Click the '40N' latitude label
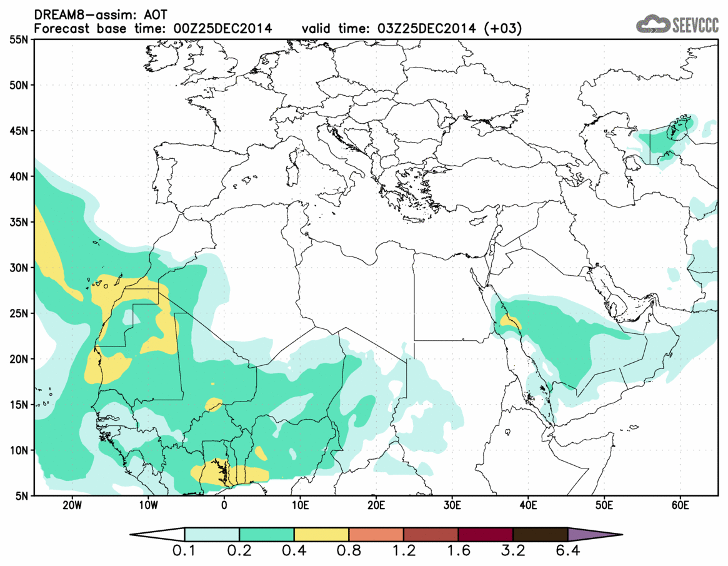The height and width of the screenshot is (566, 728). click(19, 176)
